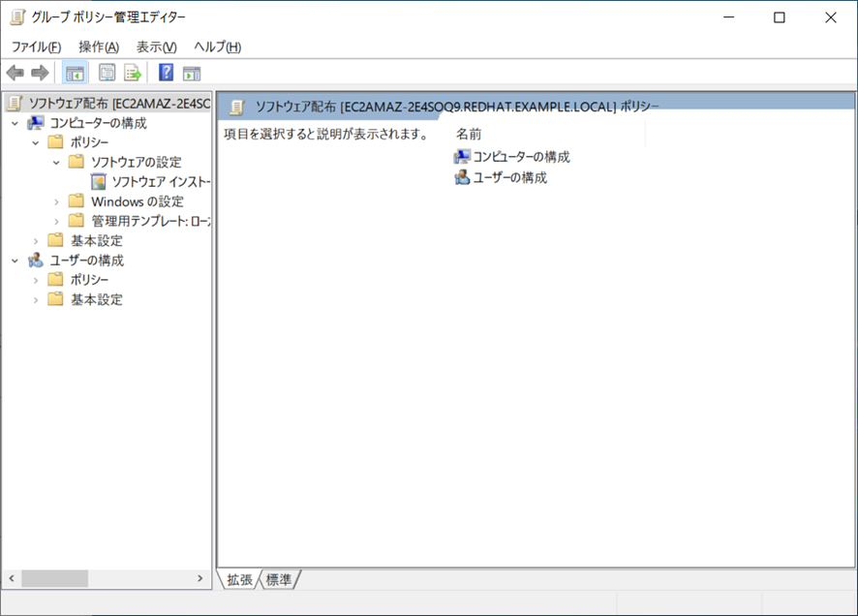This screenshot has width=858, height=616.
Task: Open the ファイル(F) menu
Action: pos(36,47)
